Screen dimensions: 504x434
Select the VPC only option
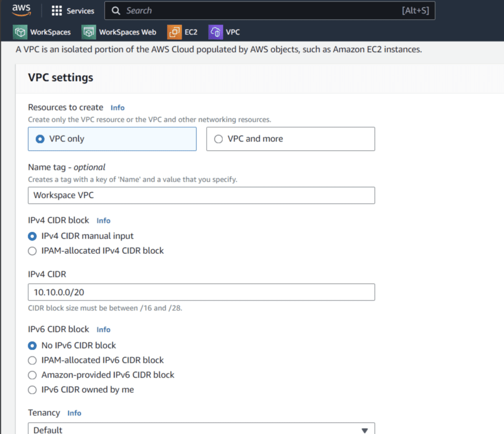point(112,139)
